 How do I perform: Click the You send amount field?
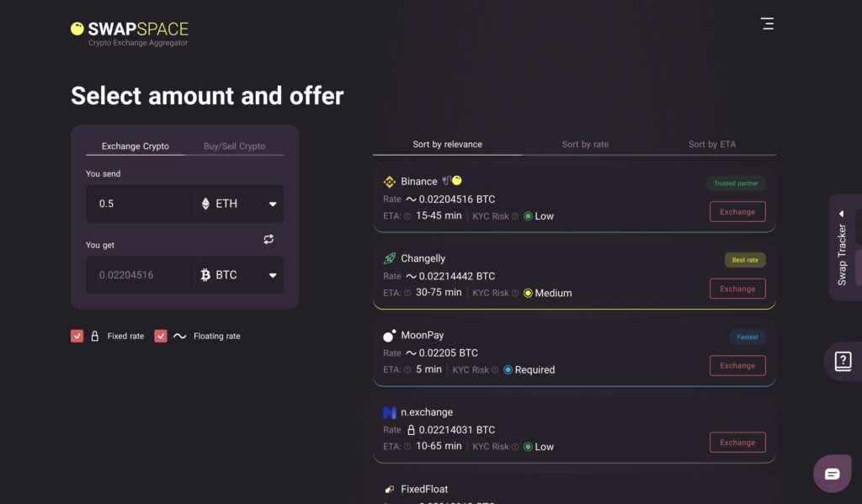[x=140, y=204]
